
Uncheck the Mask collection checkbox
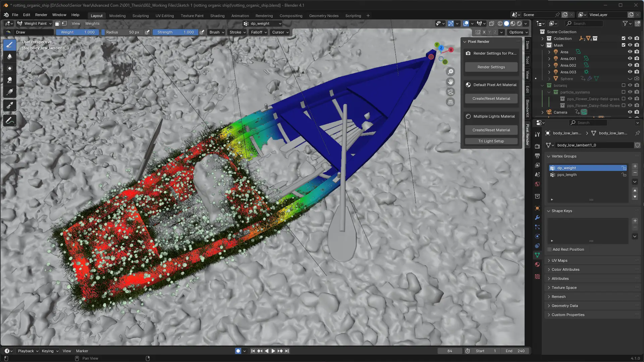click(x=624, y=45)
